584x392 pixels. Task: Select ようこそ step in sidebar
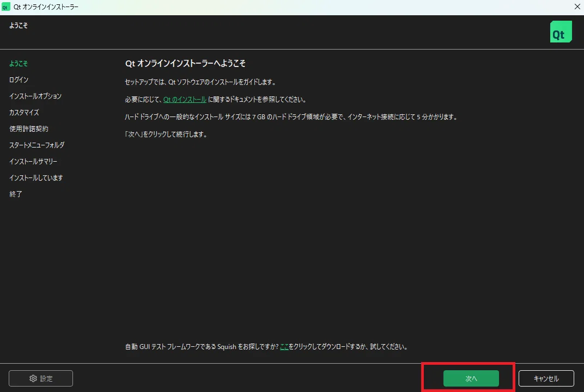[x=19, y=63]
